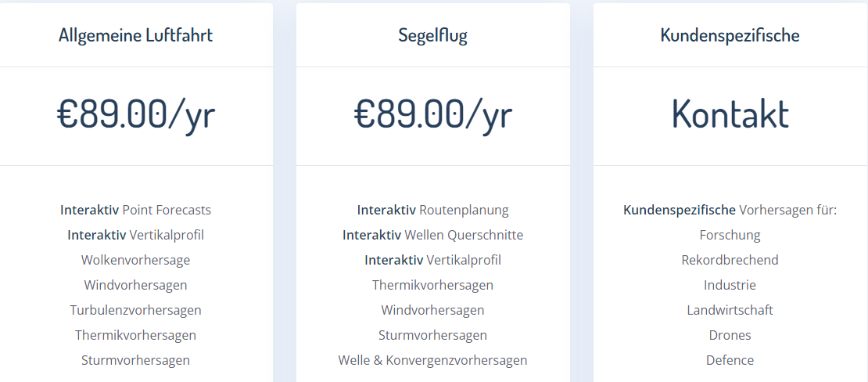Click the Forschung entry
Screen dimensions: 868x382
pyautogui.click(x=730, y=235)
